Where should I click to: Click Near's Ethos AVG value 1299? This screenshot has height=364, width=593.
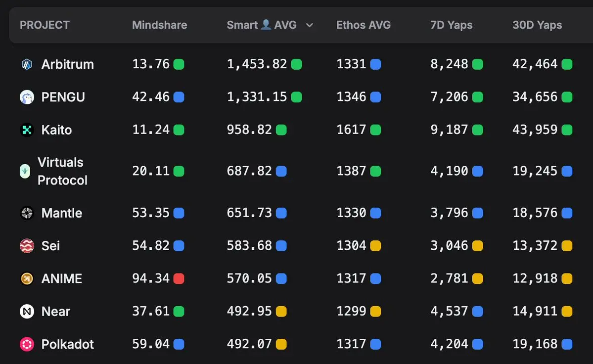(x=351, y=312)
